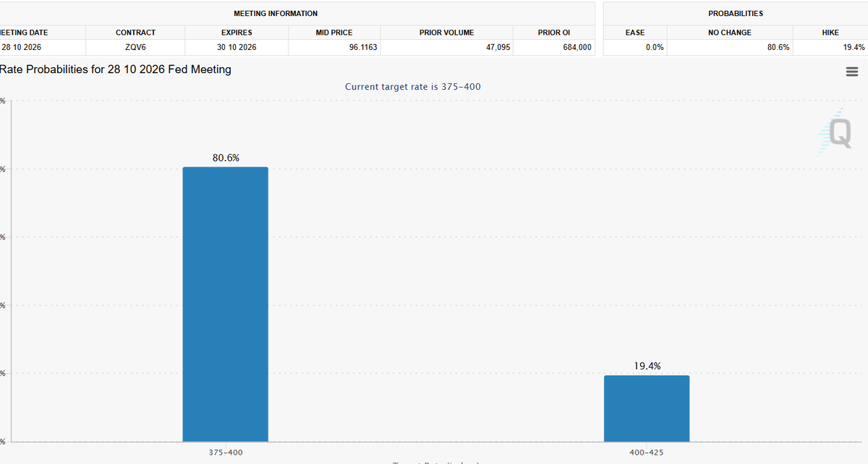Click the EASE column header

(635, 33)
